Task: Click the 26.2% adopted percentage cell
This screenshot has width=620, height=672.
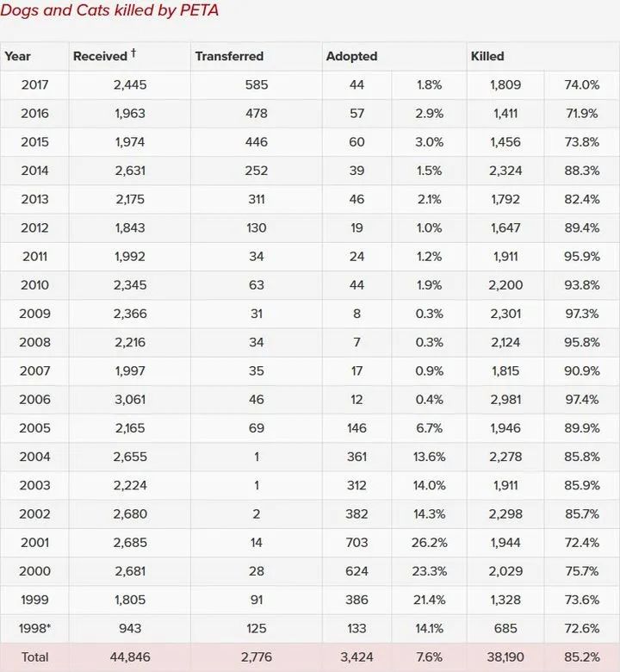Action: (x=427, y=542)
